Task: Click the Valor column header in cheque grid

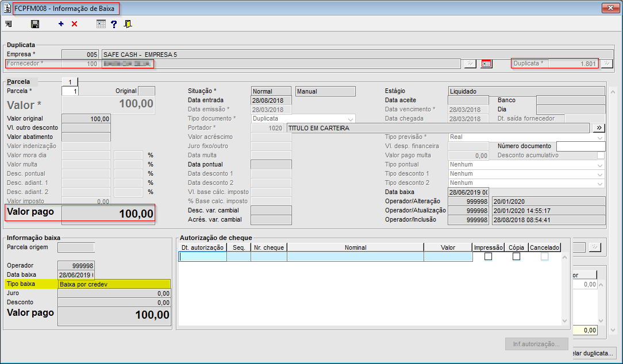Action: 448,247
